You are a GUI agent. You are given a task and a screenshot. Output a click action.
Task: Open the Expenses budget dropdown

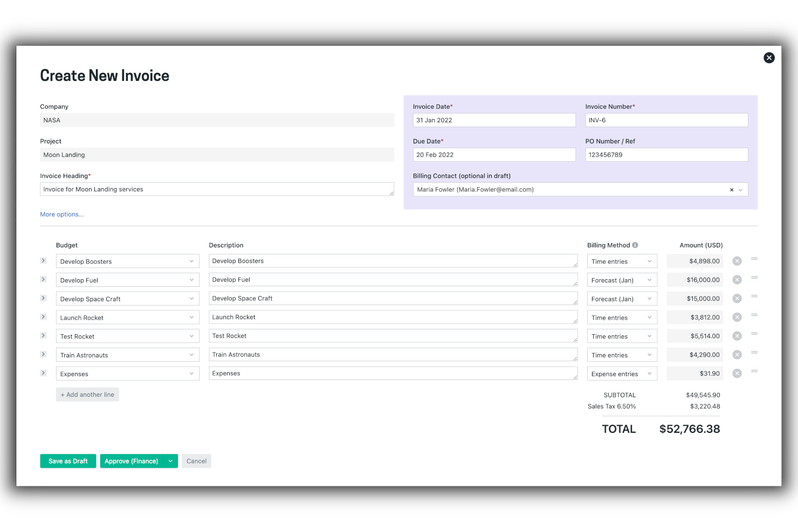click(128, 374)
